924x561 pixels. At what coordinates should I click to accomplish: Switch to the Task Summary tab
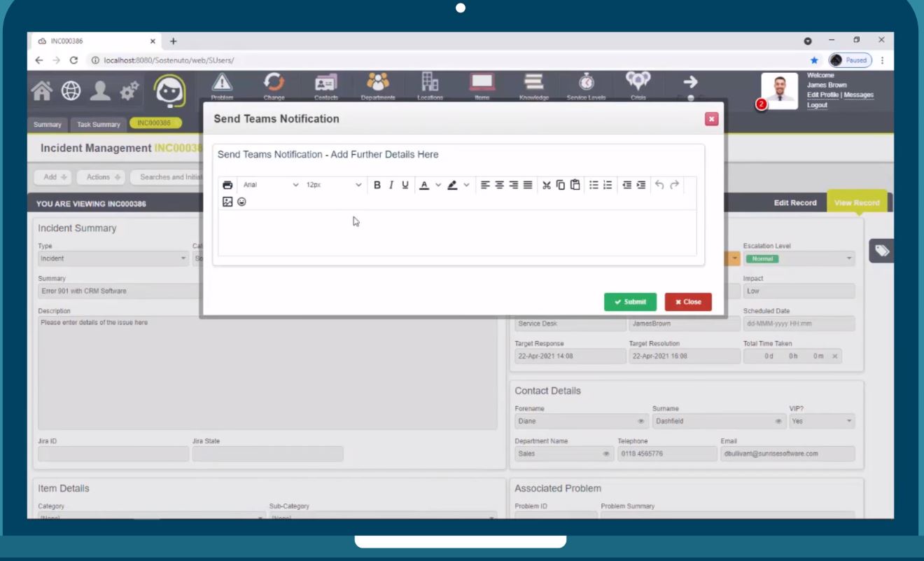(97, 125)
